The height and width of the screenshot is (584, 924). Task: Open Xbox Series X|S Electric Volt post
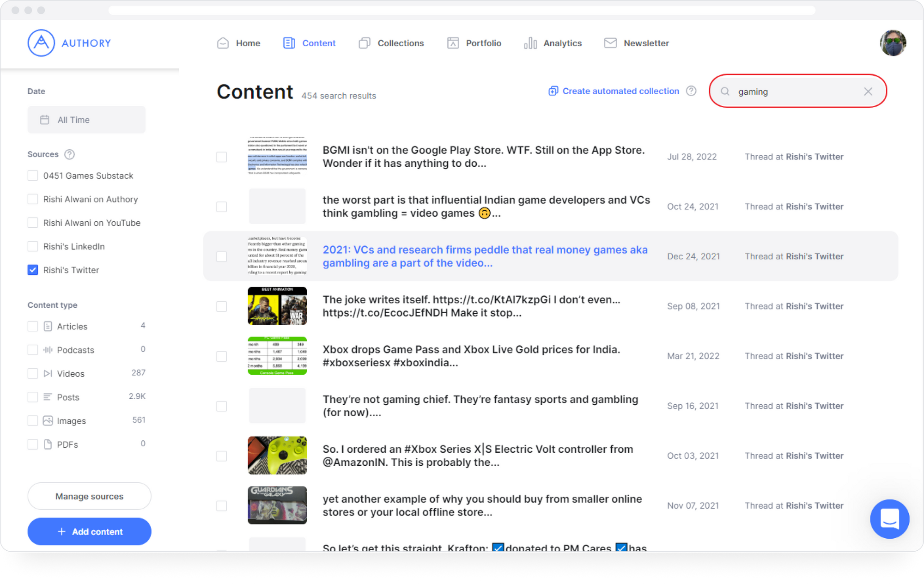[x=478, y=456]
